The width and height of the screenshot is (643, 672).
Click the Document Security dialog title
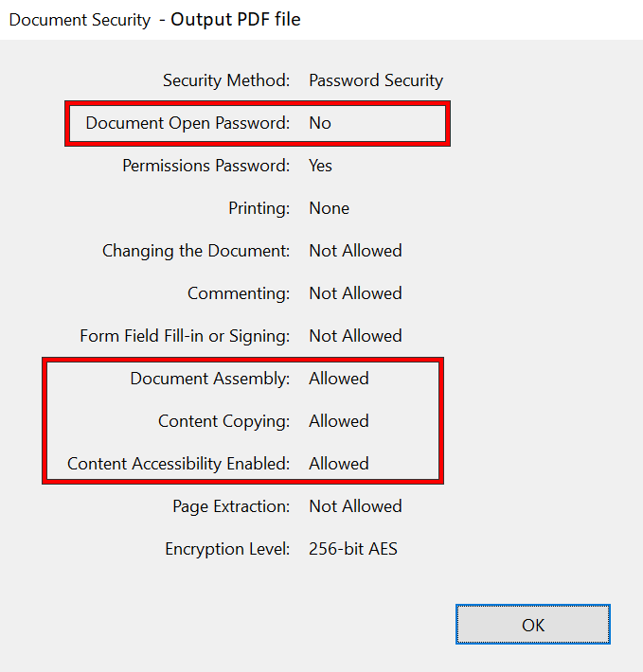[x=80, y=20]
